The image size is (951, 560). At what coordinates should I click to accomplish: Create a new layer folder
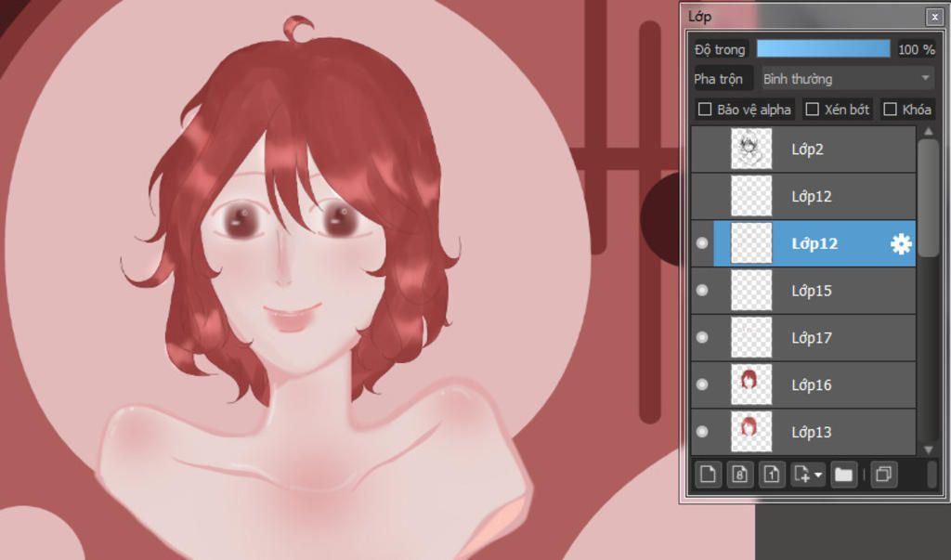(843, 475)
